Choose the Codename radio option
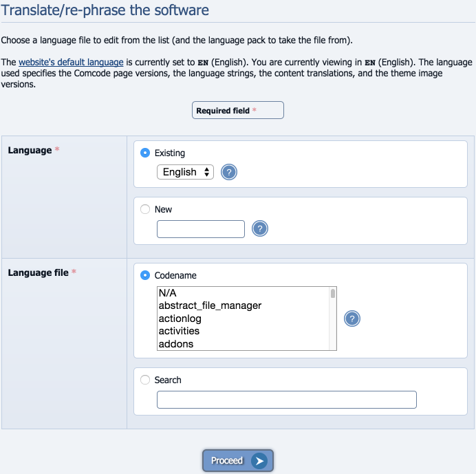Image resolution: width=476 pixels, height=474 pixels. coord(145,275)
